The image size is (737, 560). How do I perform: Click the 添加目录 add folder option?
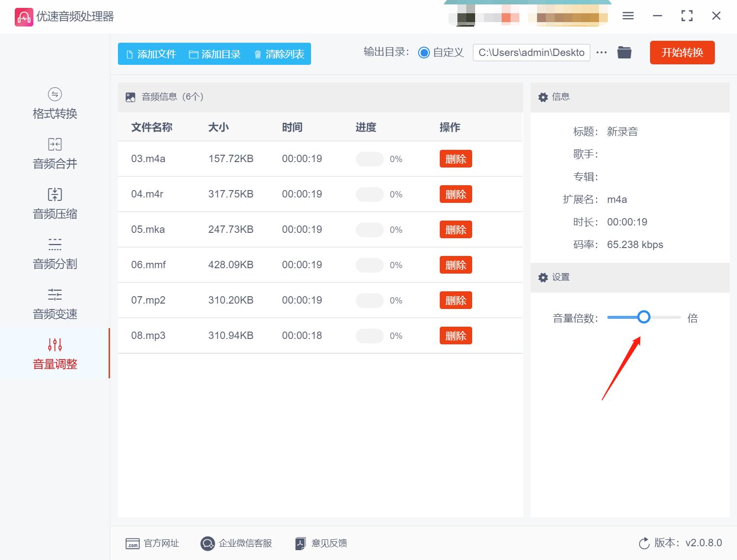[x=215, y=54]
